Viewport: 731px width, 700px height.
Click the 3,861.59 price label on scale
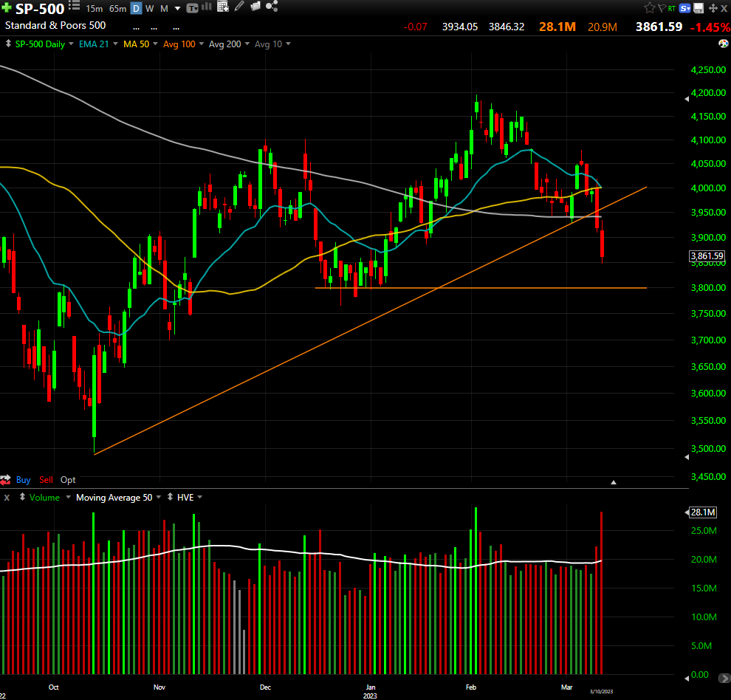tap(707, 255)
